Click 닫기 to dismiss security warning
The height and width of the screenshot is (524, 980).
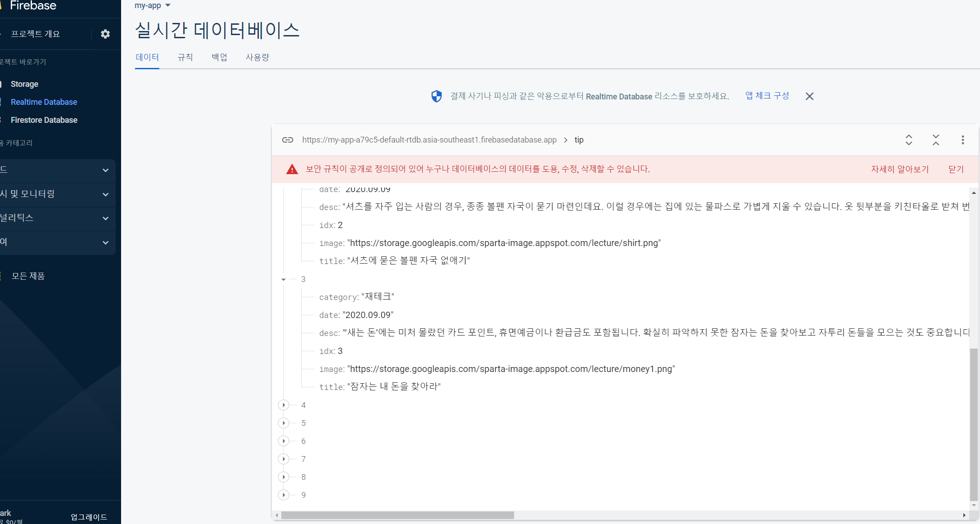956,169
